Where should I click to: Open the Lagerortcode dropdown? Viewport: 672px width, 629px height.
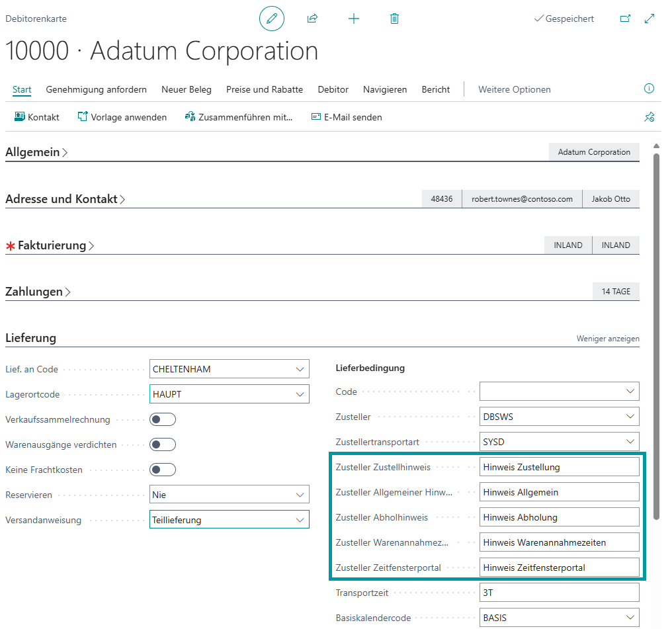point(300,394)
